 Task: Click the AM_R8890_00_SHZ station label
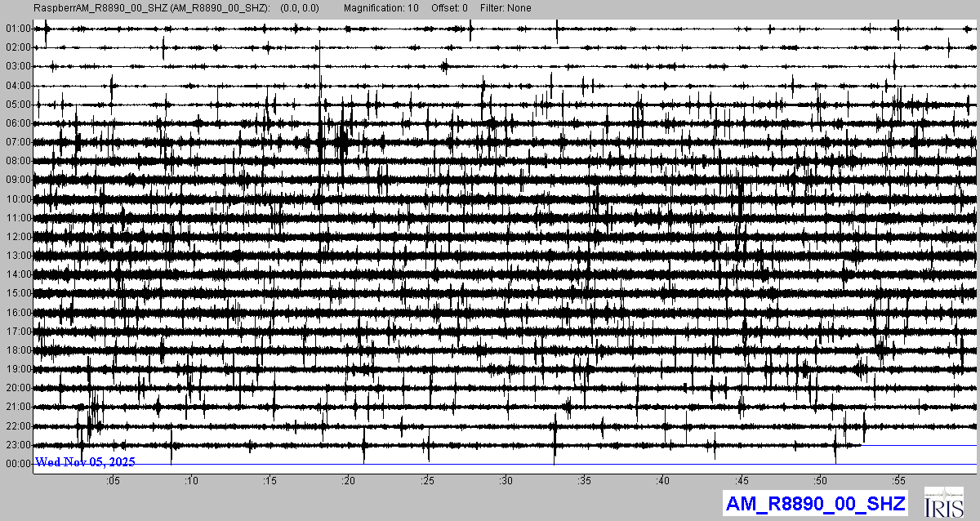pyautogui.click(x=816, y=503)
